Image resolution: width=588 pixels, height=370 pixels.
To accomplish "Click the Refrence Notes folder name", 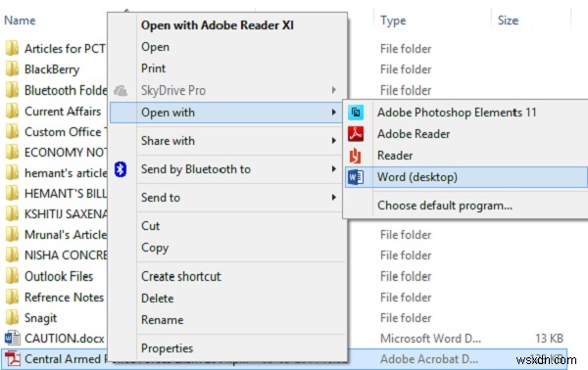I will [x=64, y=298].
